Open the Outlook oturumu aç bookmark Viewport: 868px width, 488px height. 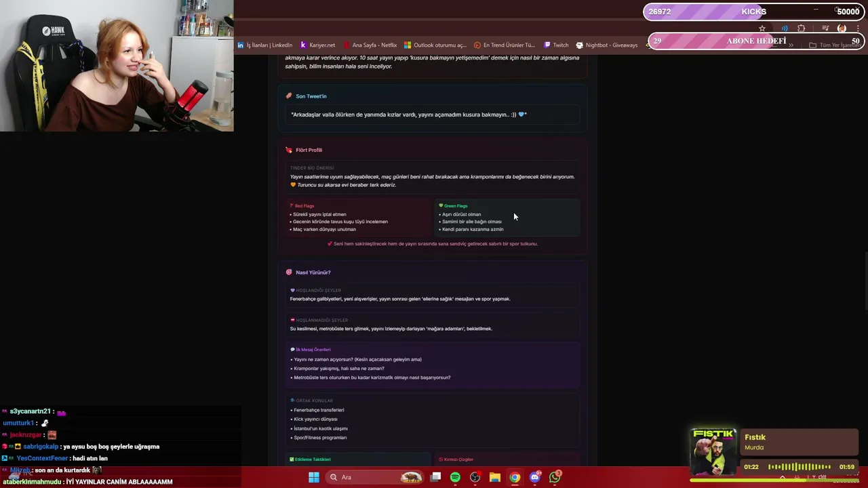pos(435,45)
